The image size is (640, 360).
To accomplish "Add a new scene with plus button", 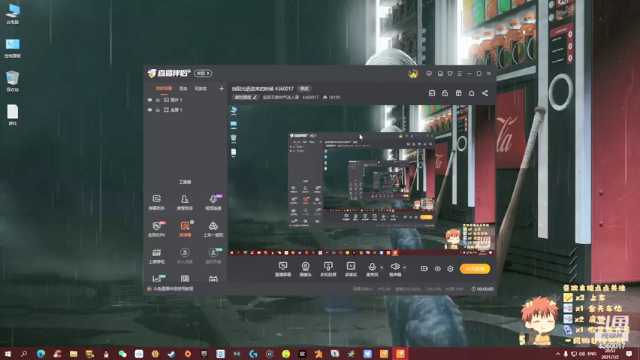I will (x=221, y=88).
